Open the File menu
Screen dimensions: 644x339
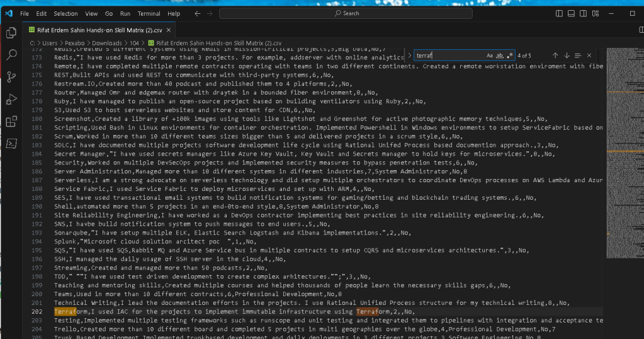coord(25,14)
